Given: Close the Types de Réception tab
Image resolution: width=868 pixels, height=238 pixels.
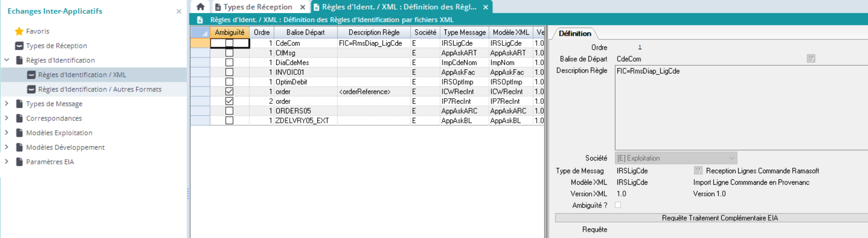Looking at the screenshot, I should pyautogui.click(x=302, y=7).
